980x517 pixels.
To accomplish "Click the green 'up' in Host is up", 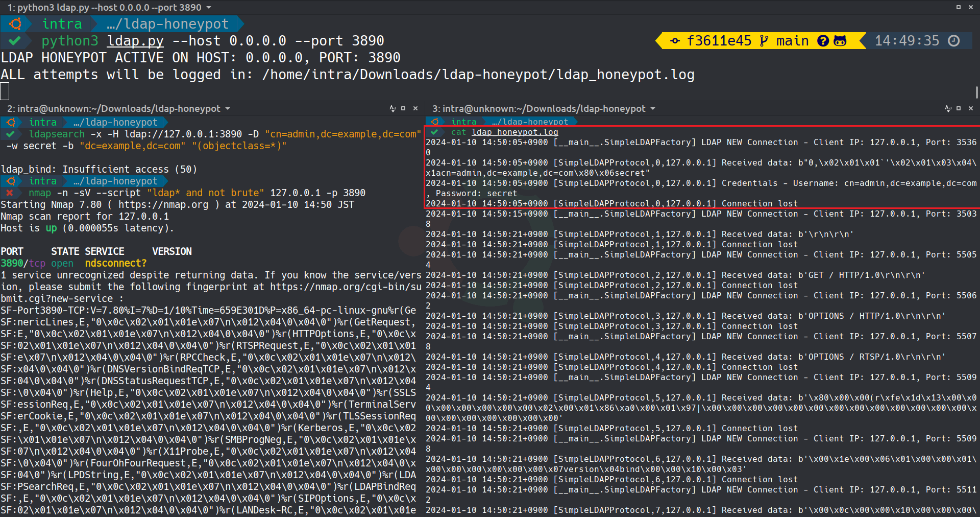I will (x=51, y=228).
